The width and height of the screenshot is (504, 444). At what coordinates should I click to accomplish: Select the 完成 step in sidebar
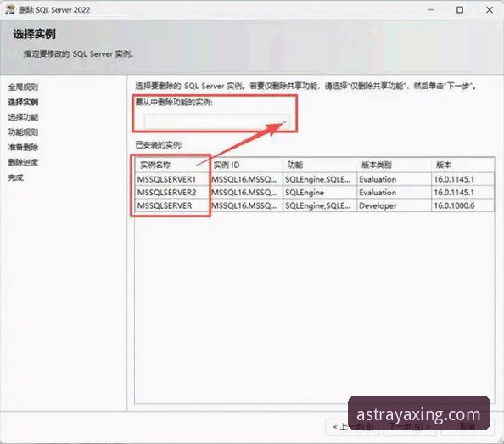click(16, 177)
